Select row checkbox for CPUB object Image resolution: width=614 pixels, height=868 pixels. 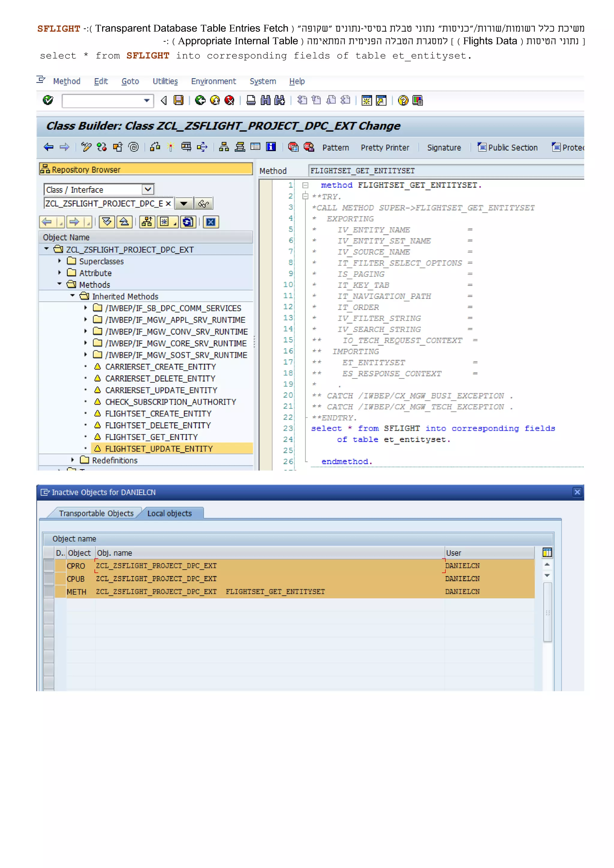click(x=49, y=578)
